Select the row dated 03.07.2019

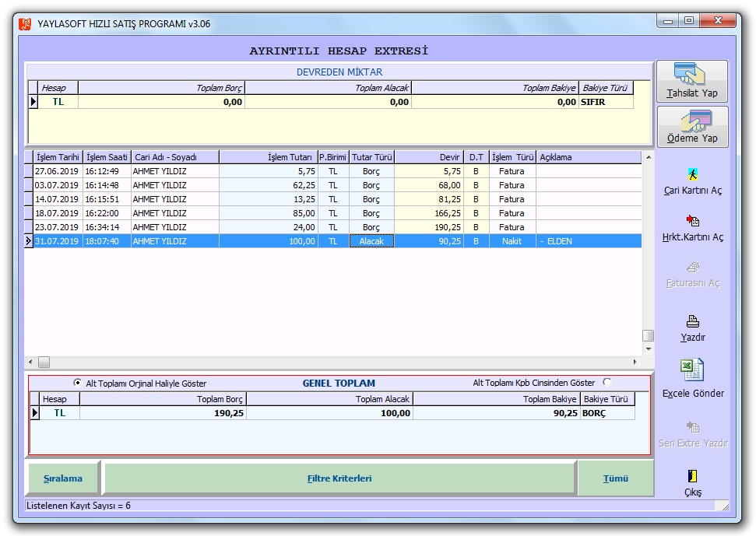pos(333,185)
